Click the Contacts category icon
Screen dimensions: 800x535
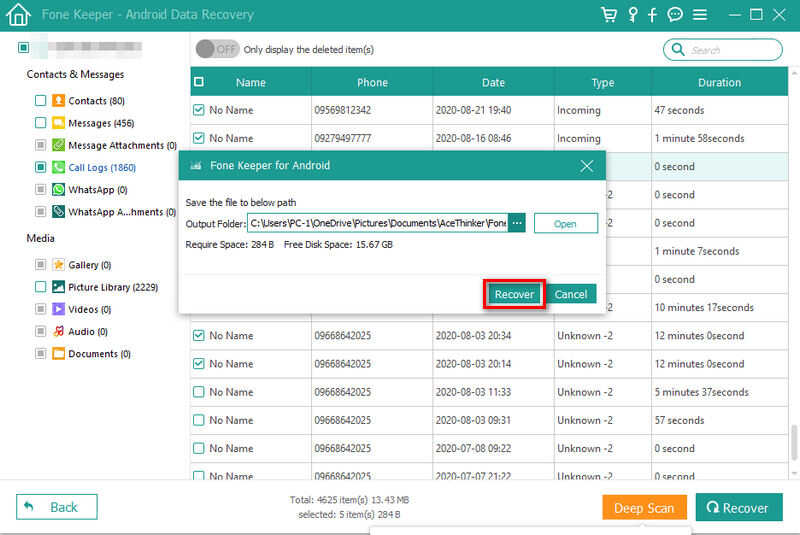tap(59, 100)
